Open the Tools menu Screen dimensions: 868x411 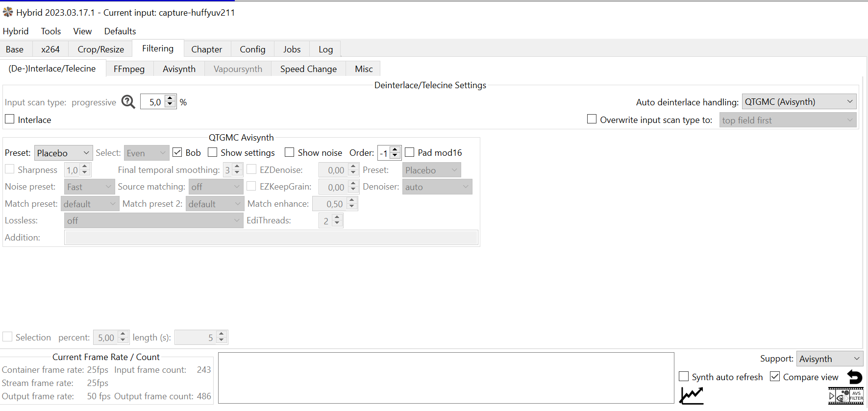point(51,31)
